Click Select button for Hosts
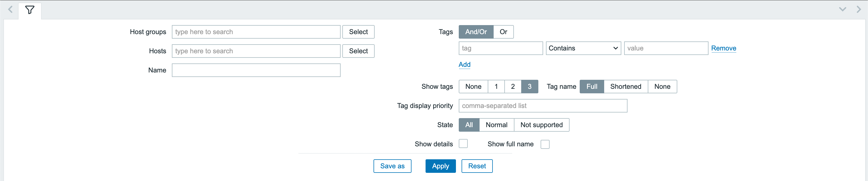Screen dimensions: 868x181 pyautogui.click(x=358, y=51)
